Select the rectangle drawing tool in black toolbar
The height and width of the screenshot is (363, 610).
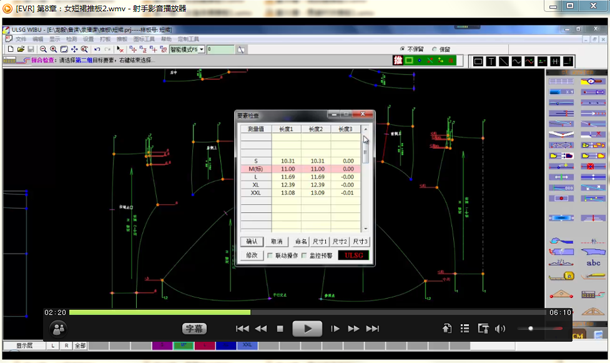coord(478,61)
